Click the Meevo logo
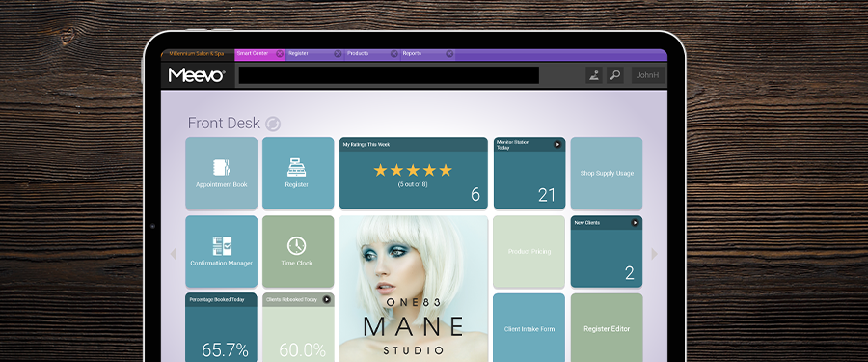 [197, 75]
